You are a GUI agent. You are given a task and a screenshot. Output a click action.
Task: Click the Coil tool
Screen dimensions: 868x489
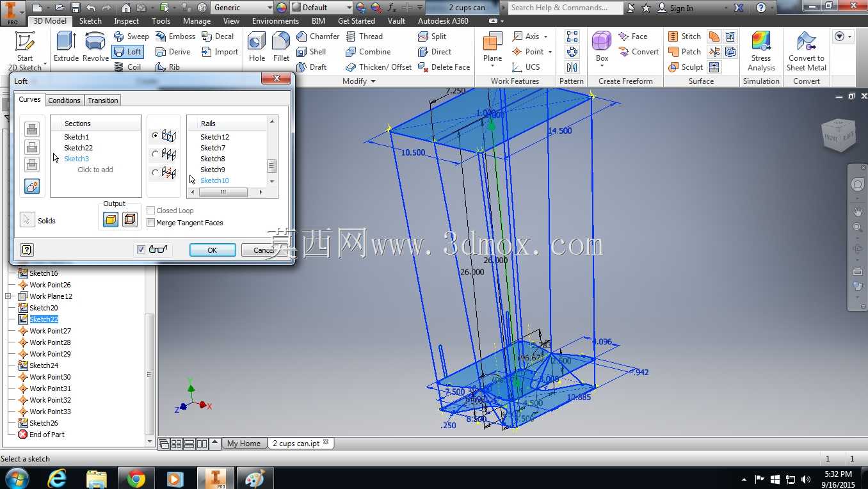(127, 67)
